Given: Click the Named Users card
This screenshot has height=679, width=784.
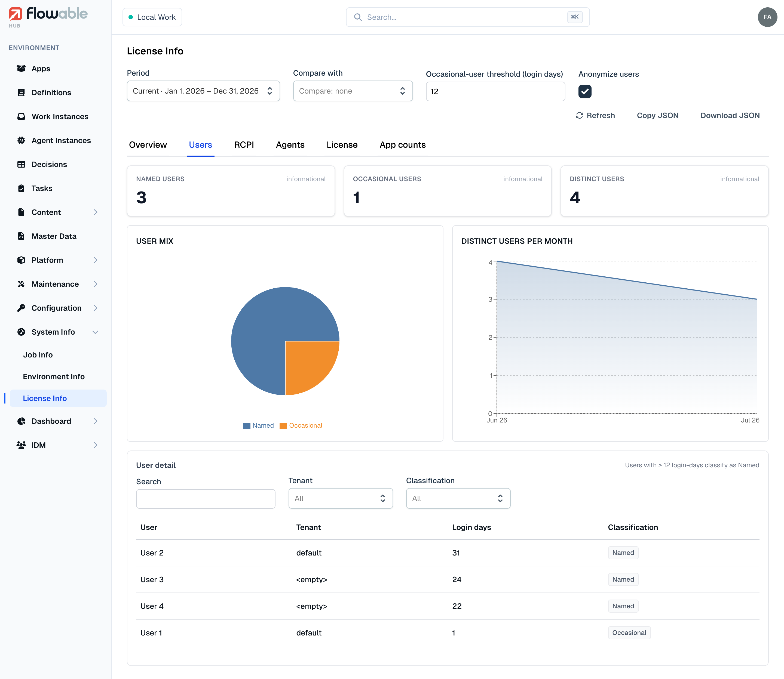Looking at the screenshot, I should [x=231, y=191].
